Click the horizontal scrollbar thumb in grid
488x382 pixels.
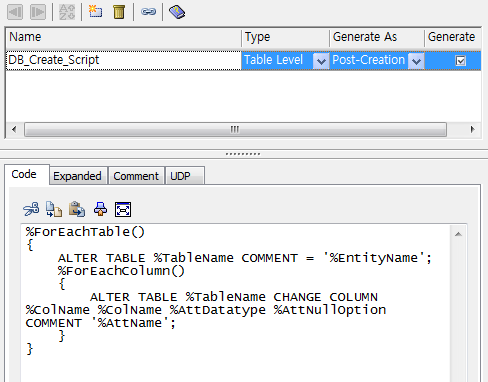coord(235,129)
